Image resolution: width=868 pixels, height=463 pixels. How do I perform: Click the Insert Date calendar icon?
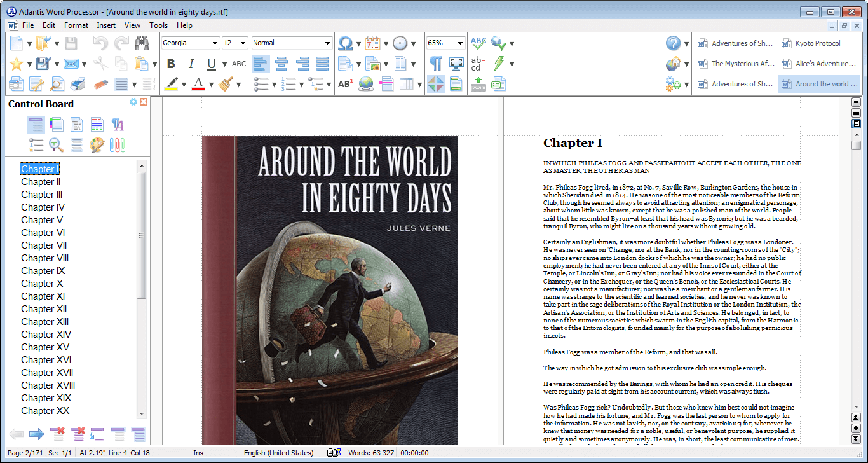pos(372,43)
